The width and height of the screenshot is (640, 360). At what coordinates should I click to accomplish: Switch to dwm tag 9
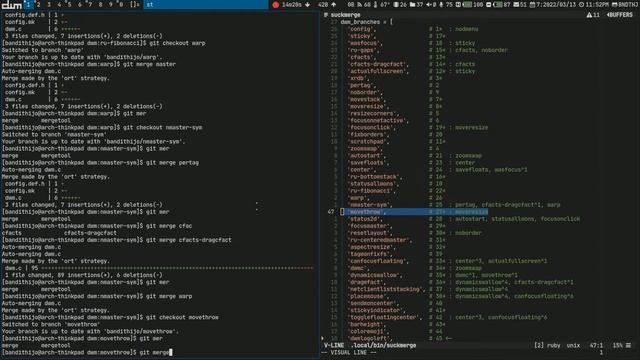point(111,4)
